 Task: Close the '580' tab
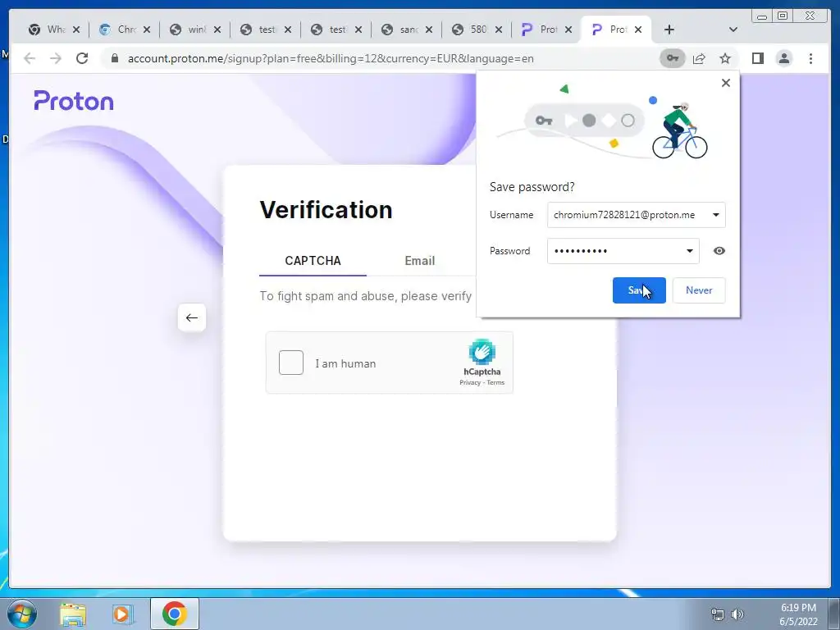tap(499, 30)
